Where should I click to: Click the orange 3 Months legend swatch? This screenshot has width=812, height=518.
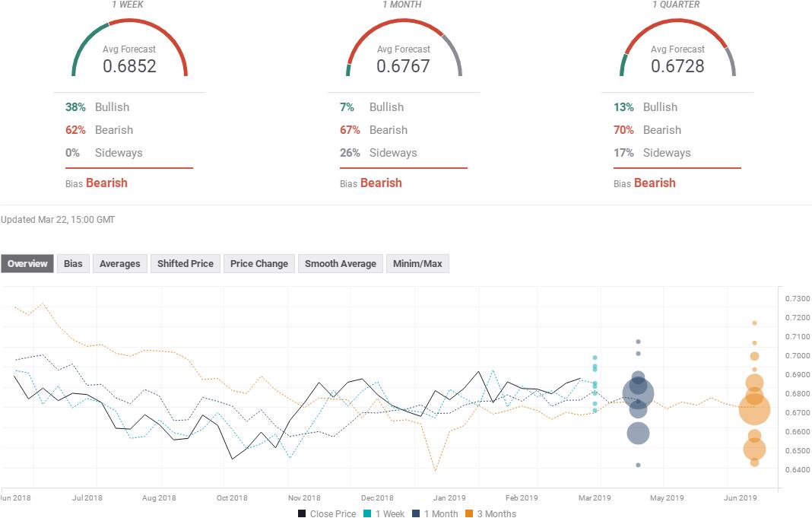tap(471, 513)
